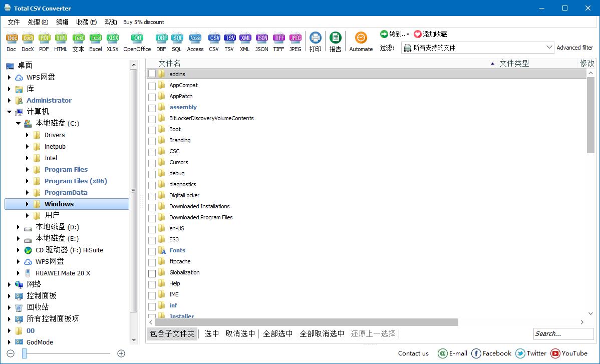Collapse the 本地磁盘 (C:) node
This screenshot has height=364, width=600.
18,124
